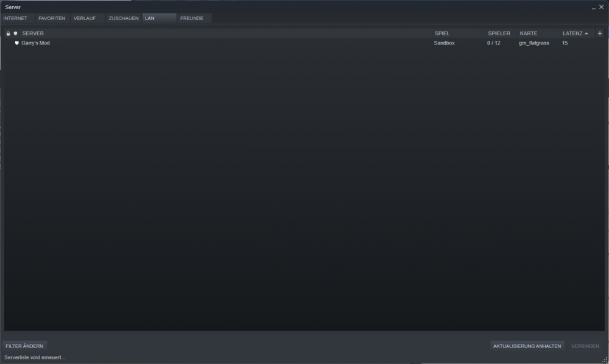Sort by password lock icon column
609x364 pixels.
(x=8, y=33)
